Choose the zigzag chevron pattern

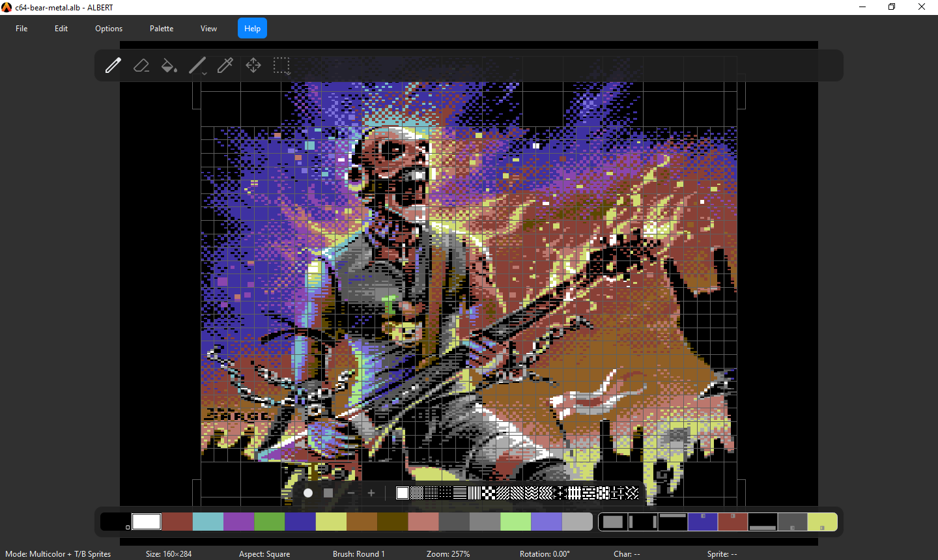pos(532,493)
